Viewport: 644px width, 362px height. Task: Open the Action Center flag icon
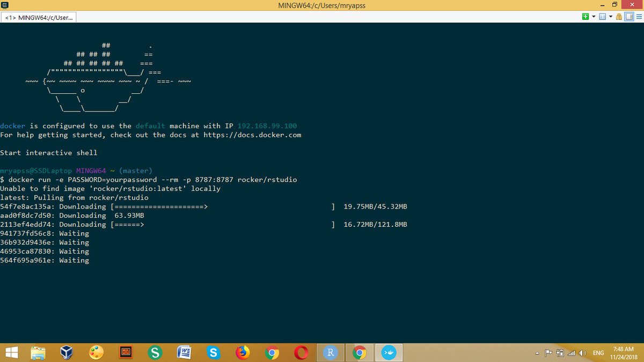548,353
